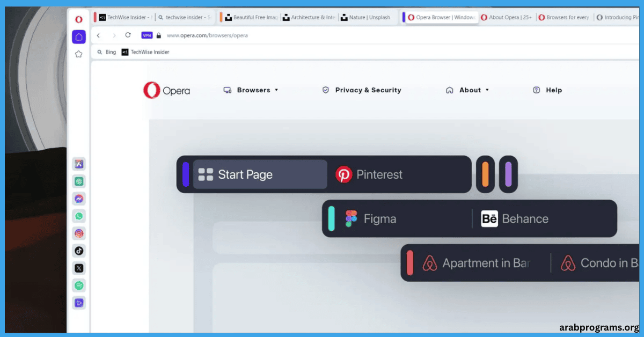This screenshot has height=337, width=644.
Task: Switch to the Architecture & Interiors tab
Action: 310,17
